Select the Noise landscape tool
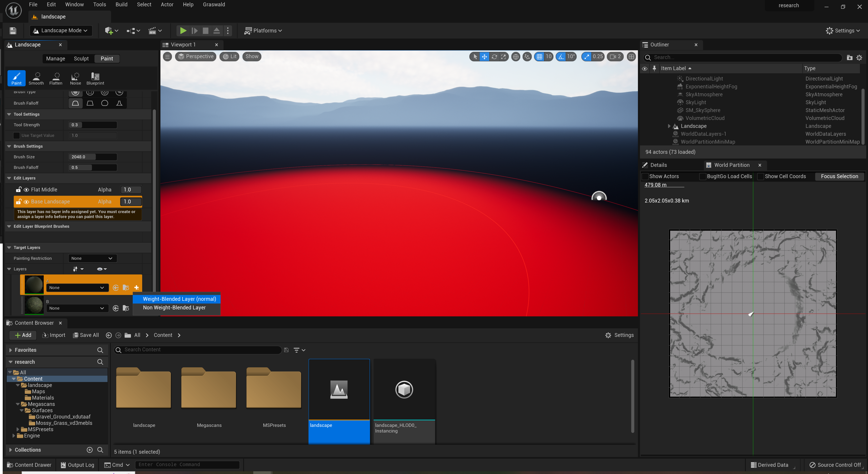The width and height of the screenshot is (868, 474). click(75, 78)
